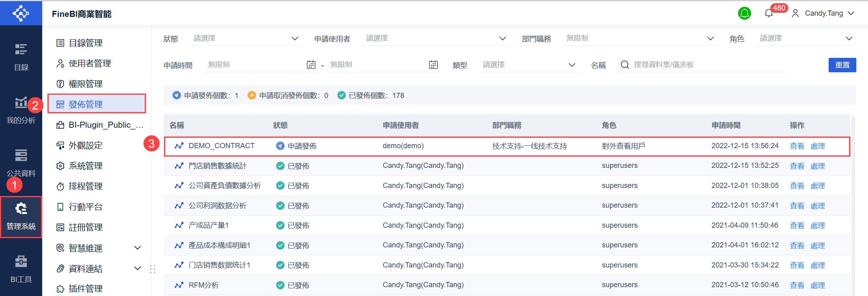Open BI工具 in the left sidebar
The height and width of the screenshot is (296, 868).
[21, 269]
